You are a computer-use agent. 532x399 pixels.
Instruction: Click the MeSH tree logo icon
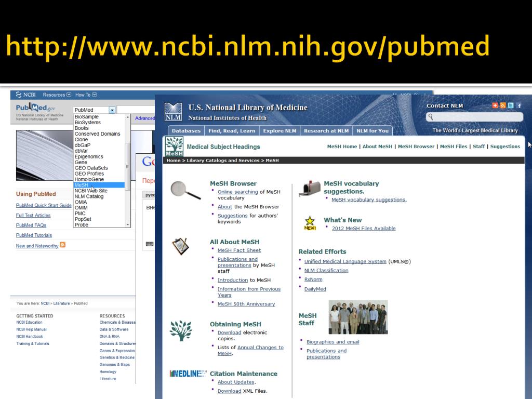pos(174,146)
